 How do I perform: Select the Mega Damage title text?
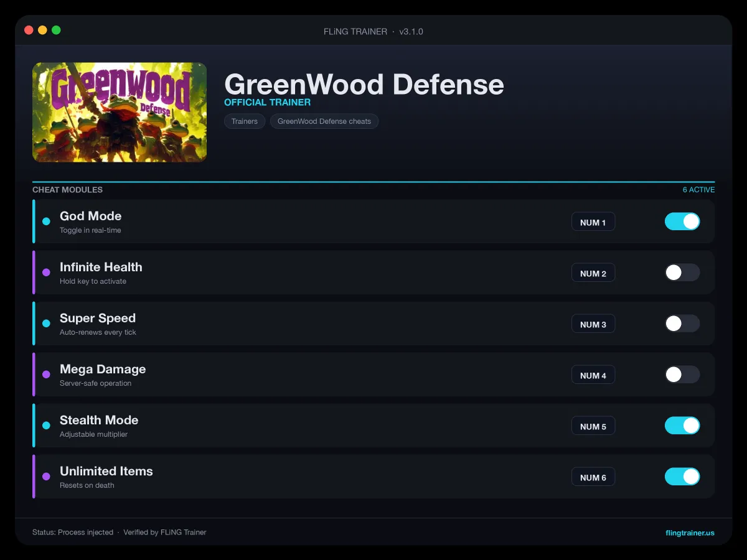(103, 369)
